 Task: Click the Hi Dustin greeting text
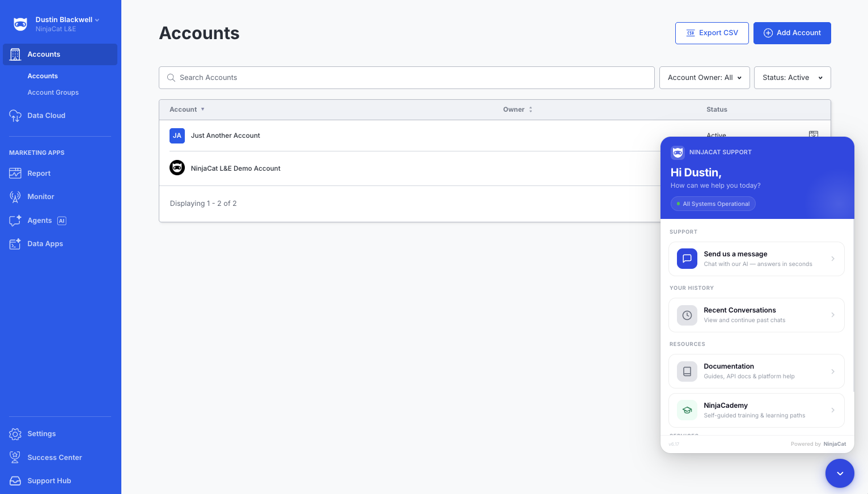pos(696,172)
